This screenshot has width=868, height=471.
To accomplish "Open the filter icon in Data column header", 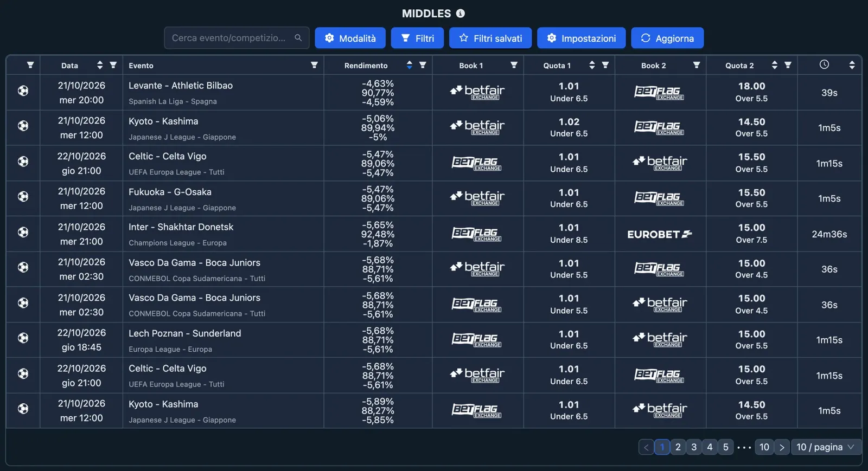I will [113, 65].
